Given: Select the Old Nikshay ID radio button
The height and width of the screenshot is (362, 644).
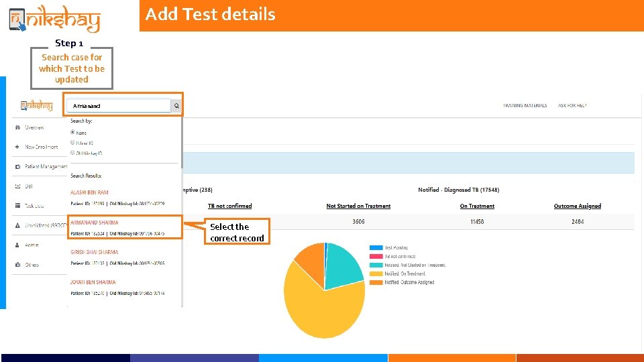Looking at the screenshot, I should pyautogui.click(x=72, y=153).
